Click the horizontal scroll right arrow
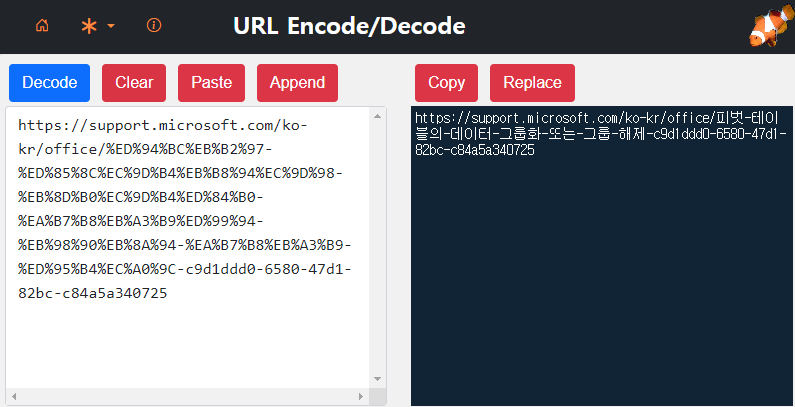The height and width of the screenshot is (407, 795). [x=361, y=396]
